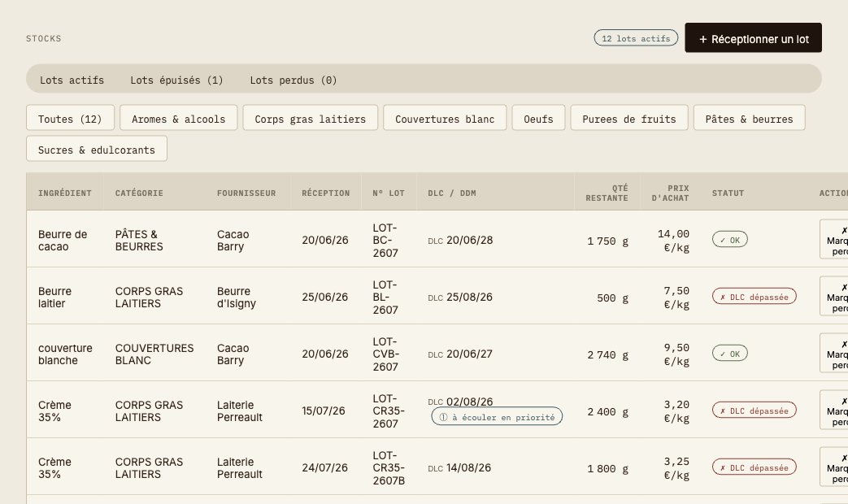
Task: Click the 14,00 €/kg price
Action: click(x=673, y=241)
